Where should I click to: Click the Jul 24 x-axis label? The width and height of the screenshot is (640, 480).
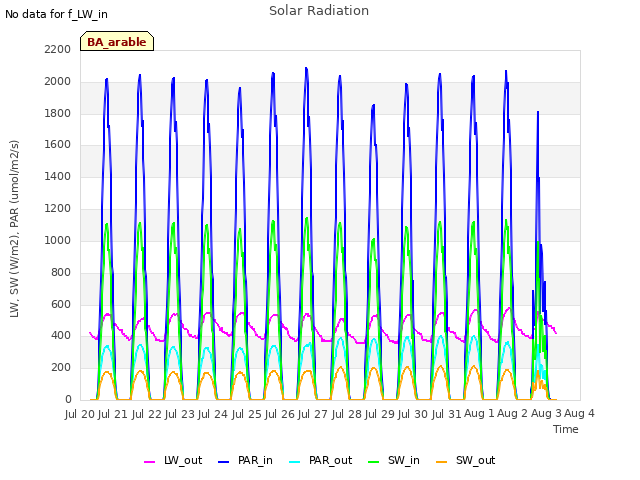(x=213, y=414)
